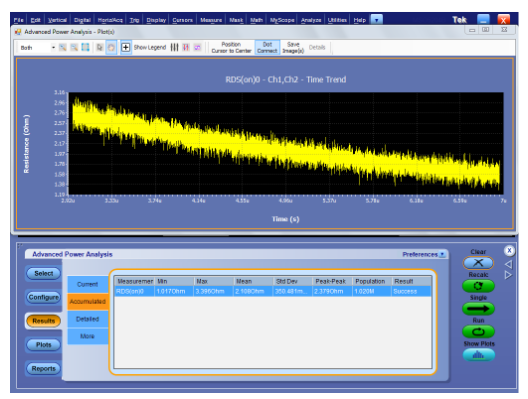Click the left-pointing triangle arrow
The height and width of the screenshot is (399, 528).
pyautogui.click(x=508, y=264)
